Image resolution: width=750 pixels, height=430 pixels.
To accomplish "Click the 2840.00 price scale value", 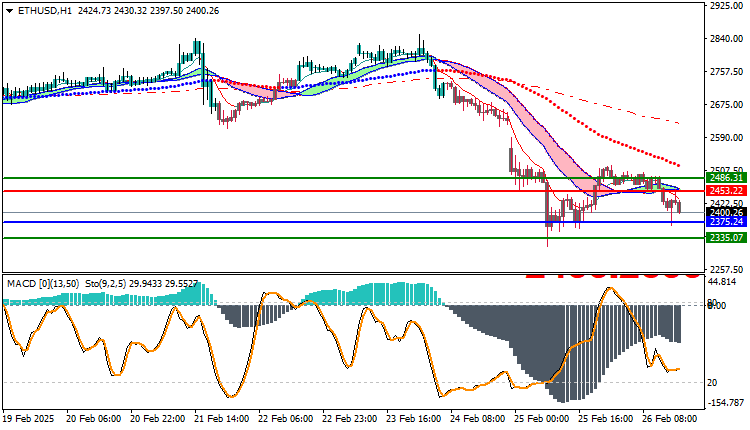I will [727, 39].
